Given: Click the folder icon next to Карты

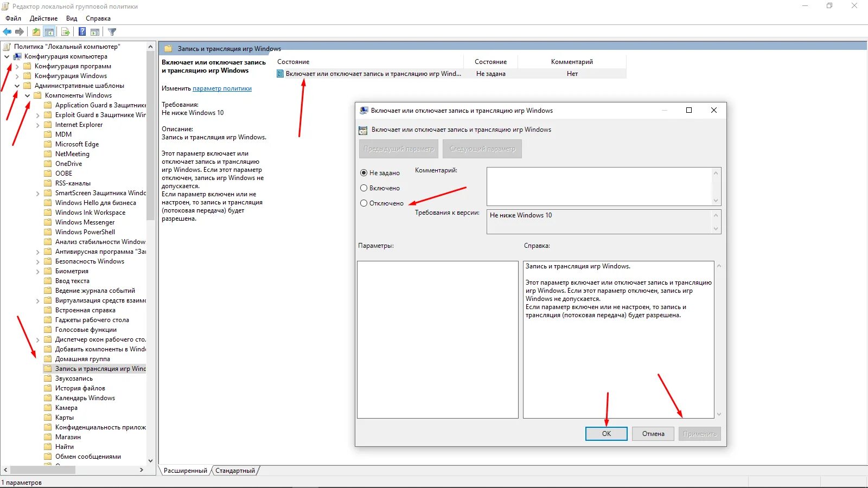Looking at the screenshot, I should 48,418.
